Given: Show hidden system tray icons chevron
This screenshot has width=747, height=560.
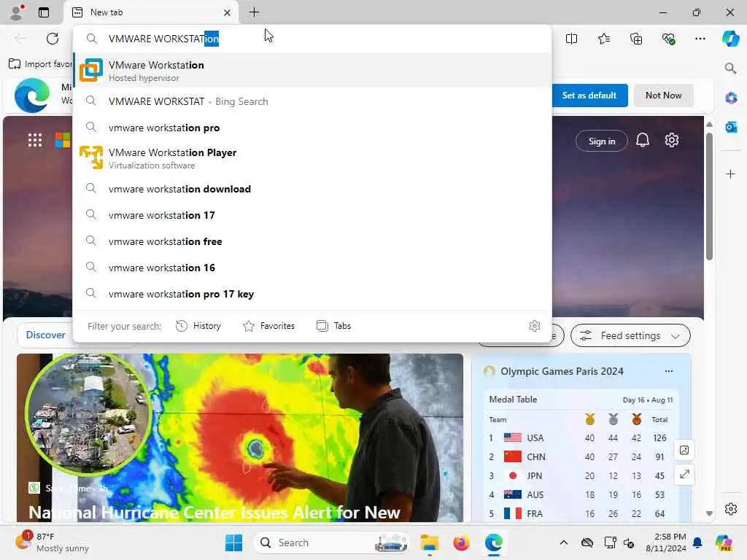Looking at the screenshot, I should click(x=564, y=542).
